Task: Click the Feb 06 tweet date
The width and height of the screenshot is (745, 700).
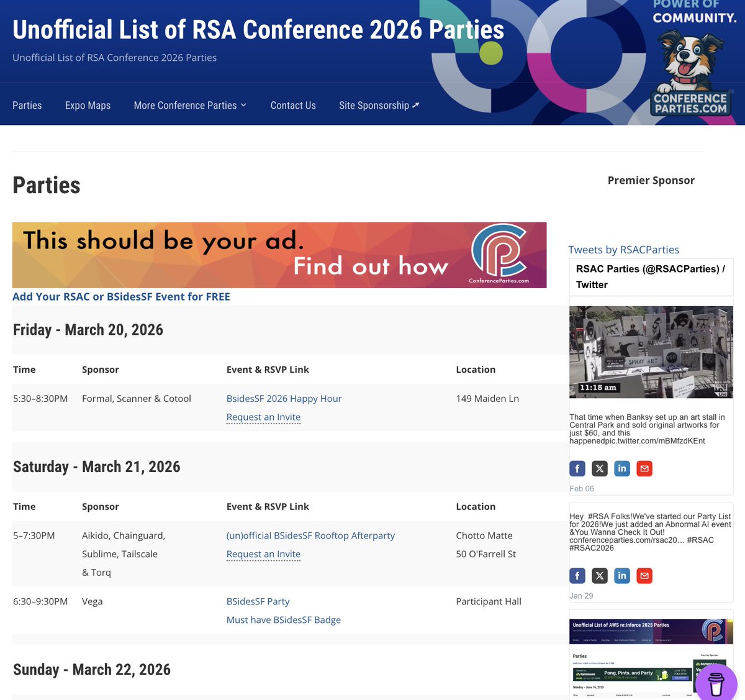Action: pos(582,489)
